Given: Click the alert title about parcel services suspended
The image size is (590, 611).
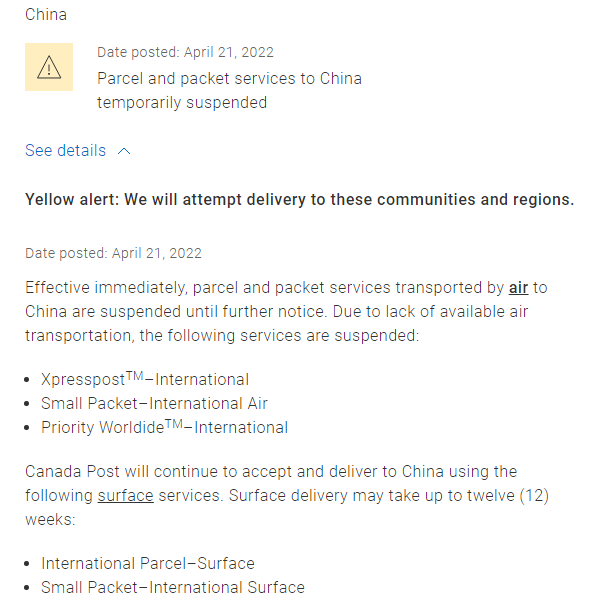Looking at the screenshot, I should coord(229,90).
